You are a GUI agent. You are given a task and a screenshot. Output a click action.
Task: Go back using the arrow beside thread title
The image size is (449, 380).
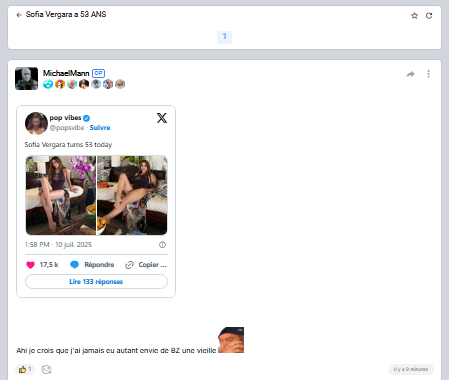click(19, 15)
